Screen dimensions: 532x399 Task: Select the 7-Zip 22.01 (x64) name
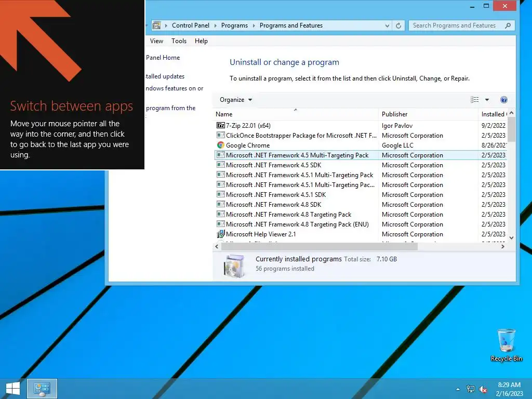click(x=248, y=126)
